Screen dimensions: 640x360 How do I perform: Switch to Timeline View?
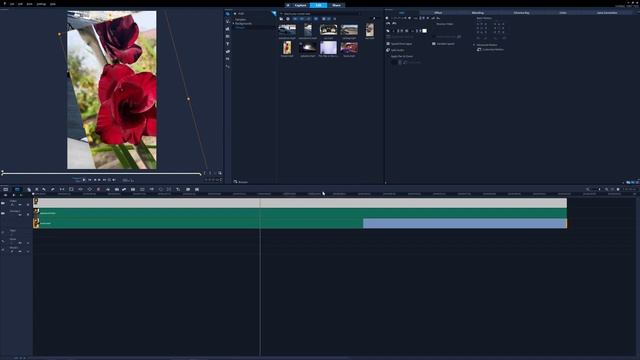[17, 189]
